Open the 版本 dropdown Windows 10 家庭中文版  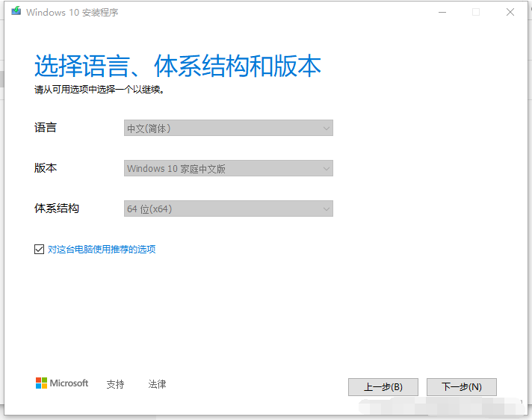229,168
